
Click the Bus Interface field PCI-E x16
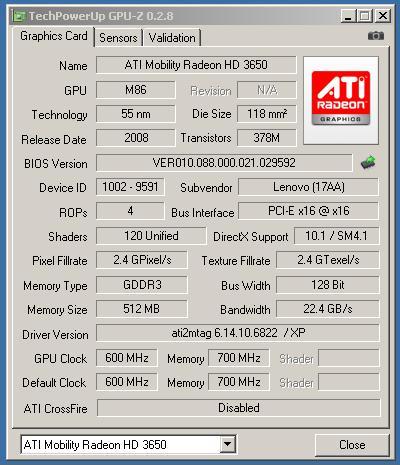309,211
